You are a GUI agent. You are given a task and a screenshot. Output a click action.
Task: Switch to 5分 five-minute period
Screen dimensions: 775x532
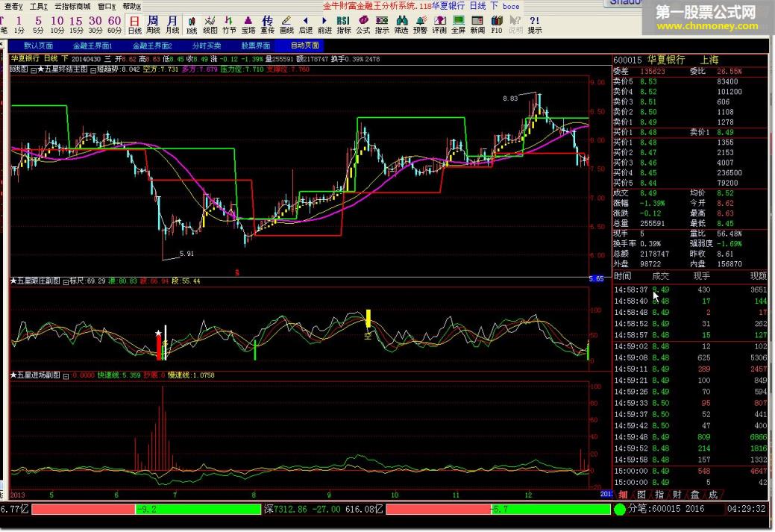tap(38, 25)
